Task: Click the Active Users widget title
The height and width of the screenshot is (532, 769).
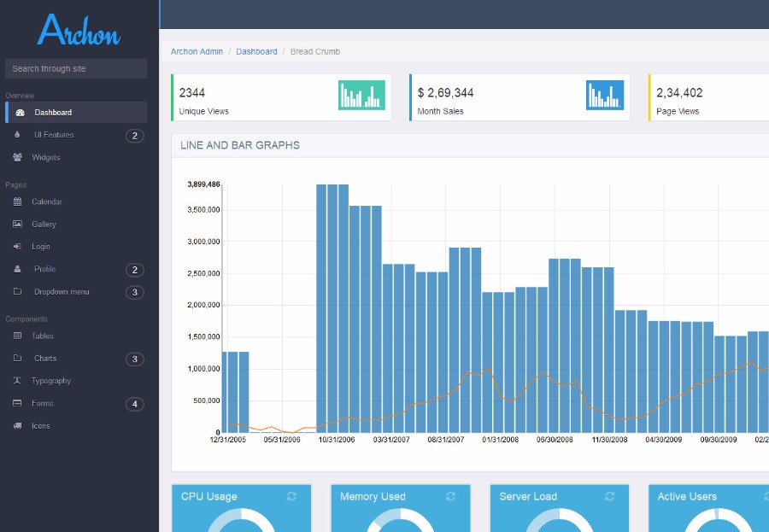Action: pos(687,497)
